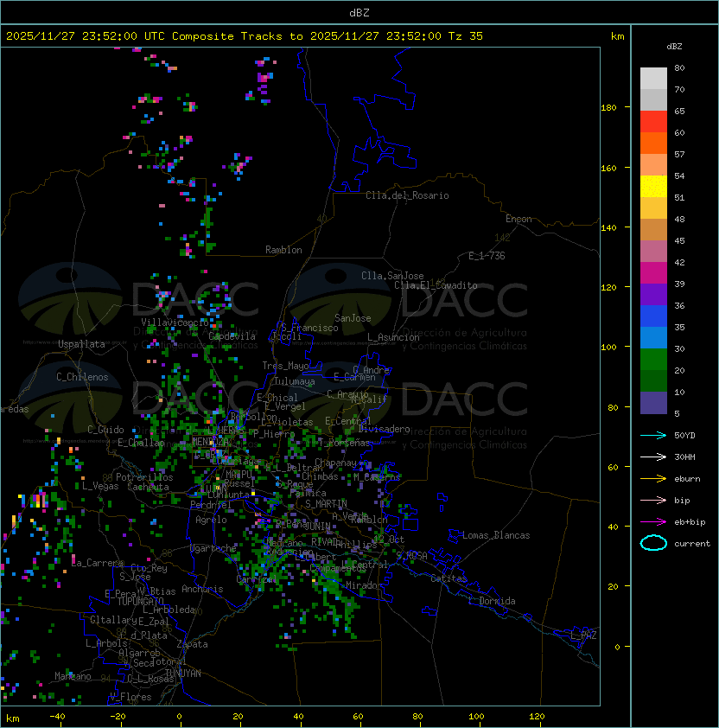Pick the green swatch between 30 and 20 dBZ
This screenshot has width=719, height=728.
(x=653, y=360)
